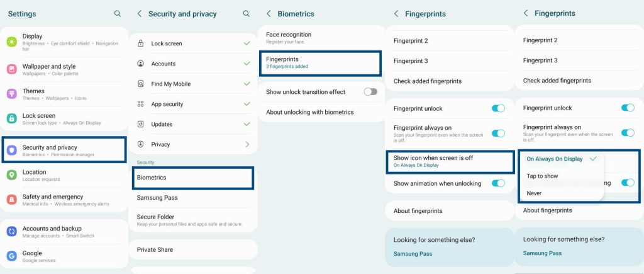
Task: Tap the Find My Mobile icon
Action: coord(141,84)
